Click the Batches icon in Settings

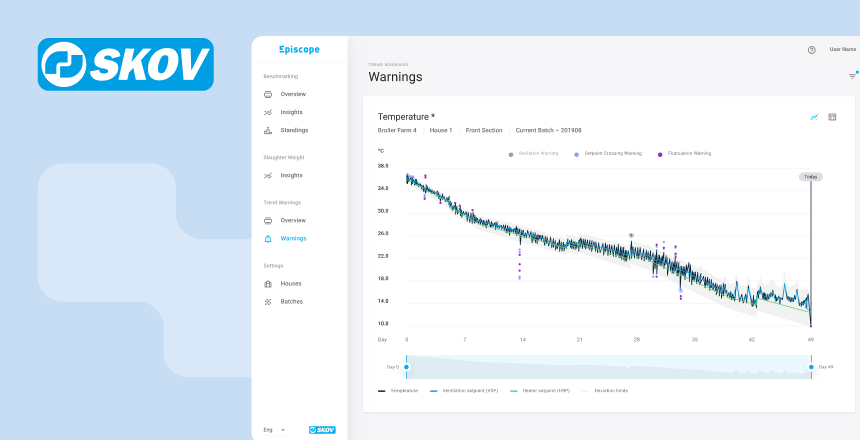pos(268,302)
